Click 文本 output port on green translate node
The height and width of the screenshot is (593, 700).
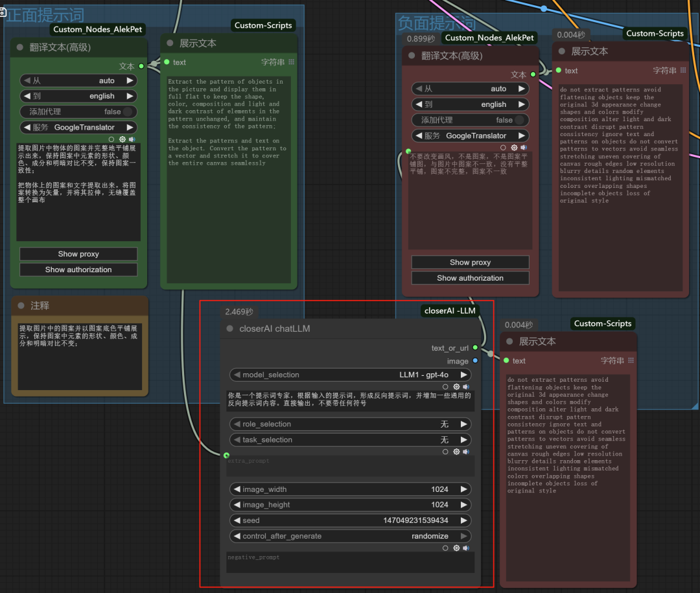[141, 66]
